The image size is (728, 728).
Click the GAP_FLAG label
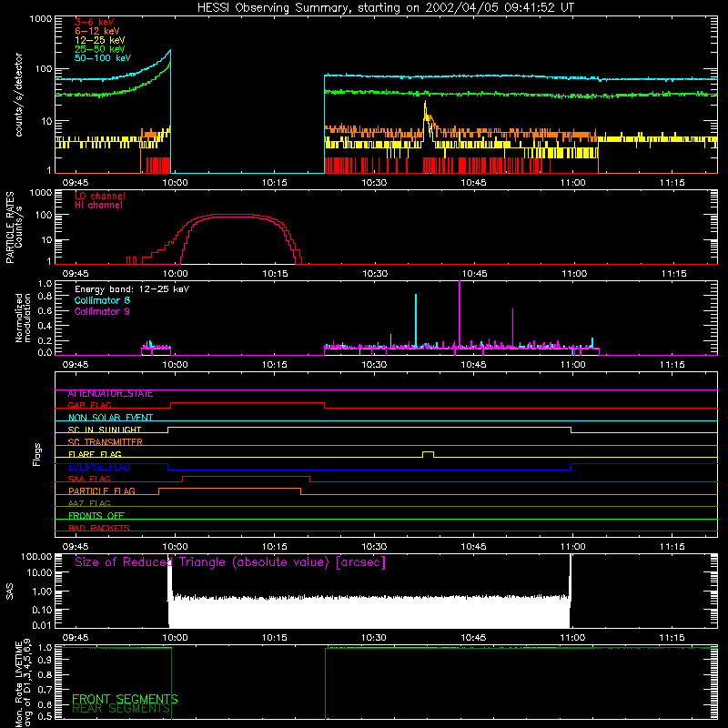click(x=89, y=405)
